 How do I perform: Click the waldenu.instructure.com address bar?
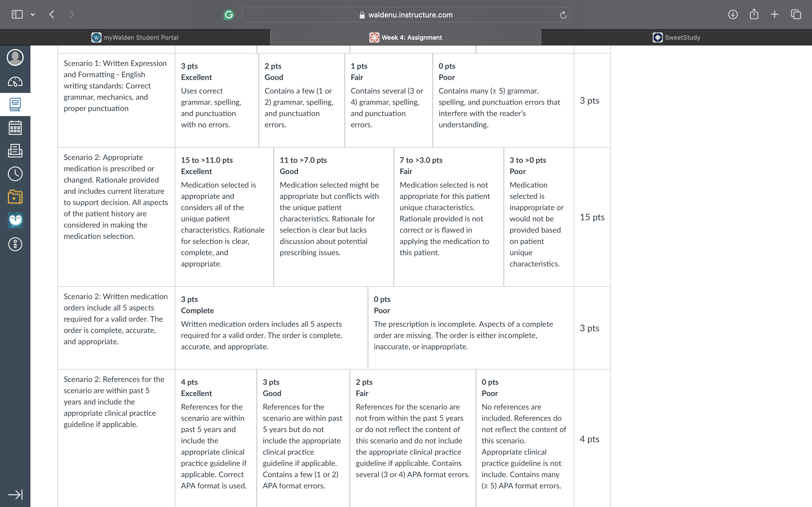[x=406, y=15]
